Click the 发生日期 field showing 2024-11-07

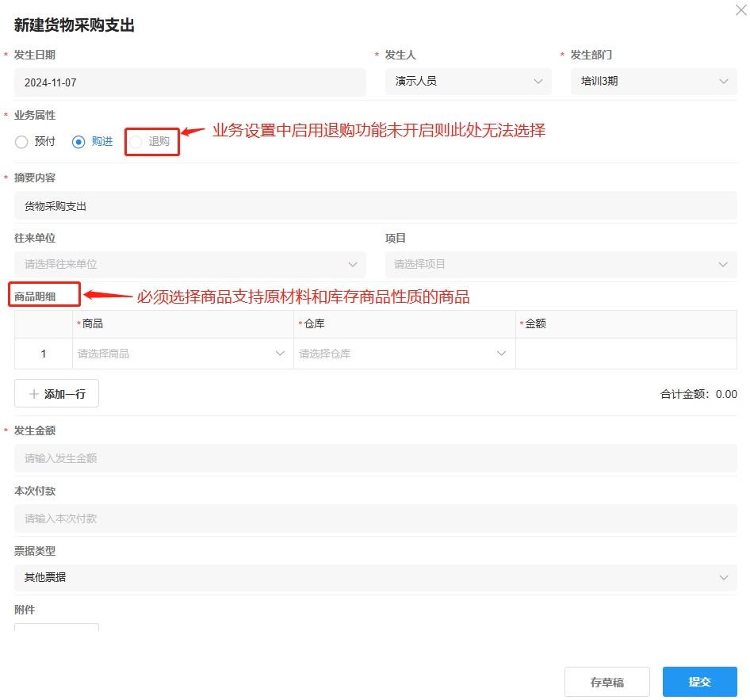(190, 81)
